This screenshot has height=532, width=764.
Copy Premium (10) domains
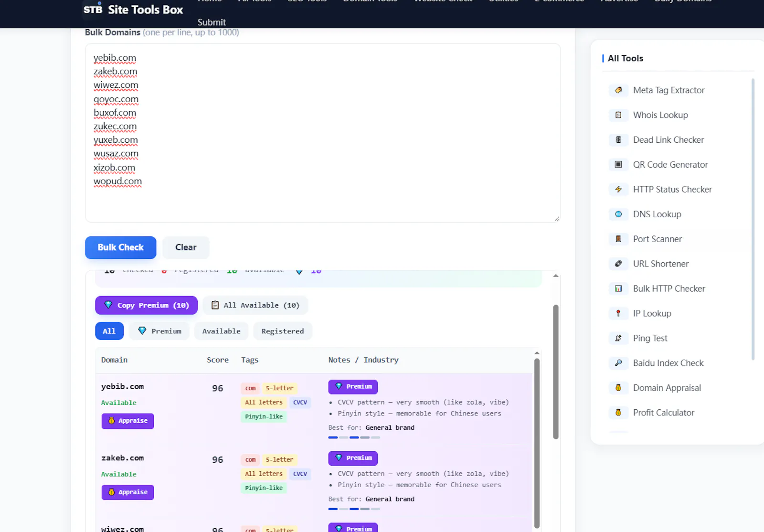pyautogui.click(x=146, y=305)
